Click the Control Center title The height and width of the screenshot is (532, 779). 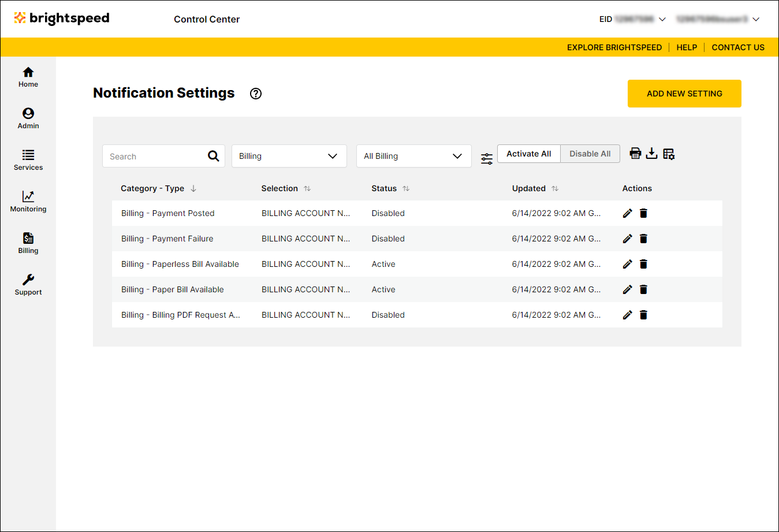(x=207, y=19)
